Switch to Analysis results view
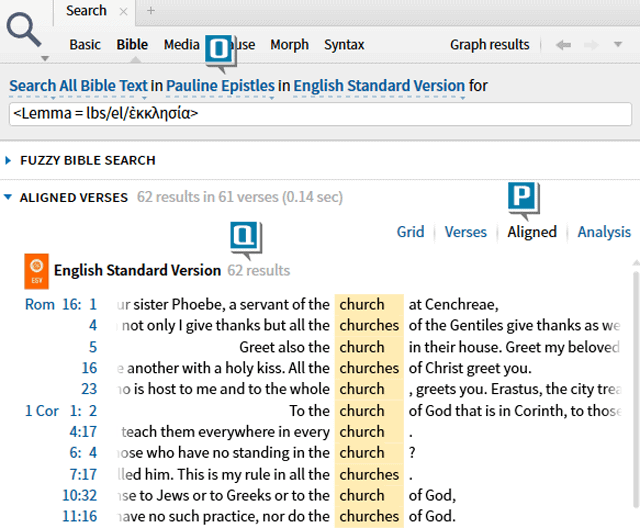Image resolution: width=640 pixels, height=528 pixels. [x=604, y=232]
